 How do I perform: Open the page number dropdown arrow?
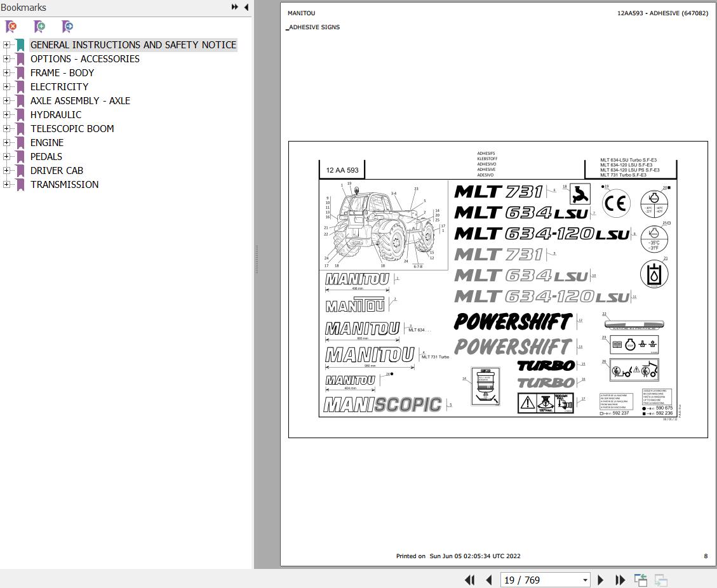(585, 580)
